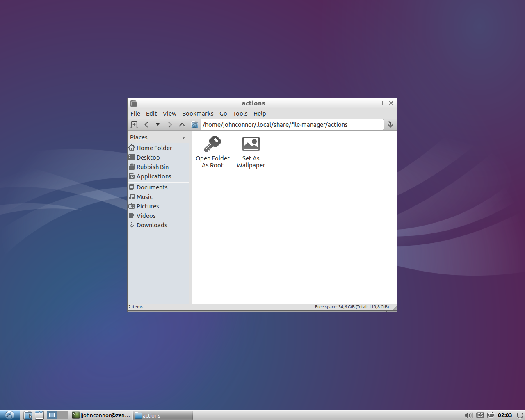The image size is (525, 420).
Task: Go back to the previous folder
Action: 146,125
